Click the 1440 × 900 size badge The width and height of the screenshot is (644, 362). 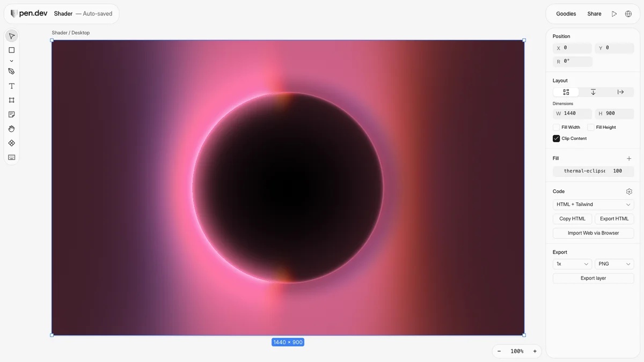[x=288, y=342]
